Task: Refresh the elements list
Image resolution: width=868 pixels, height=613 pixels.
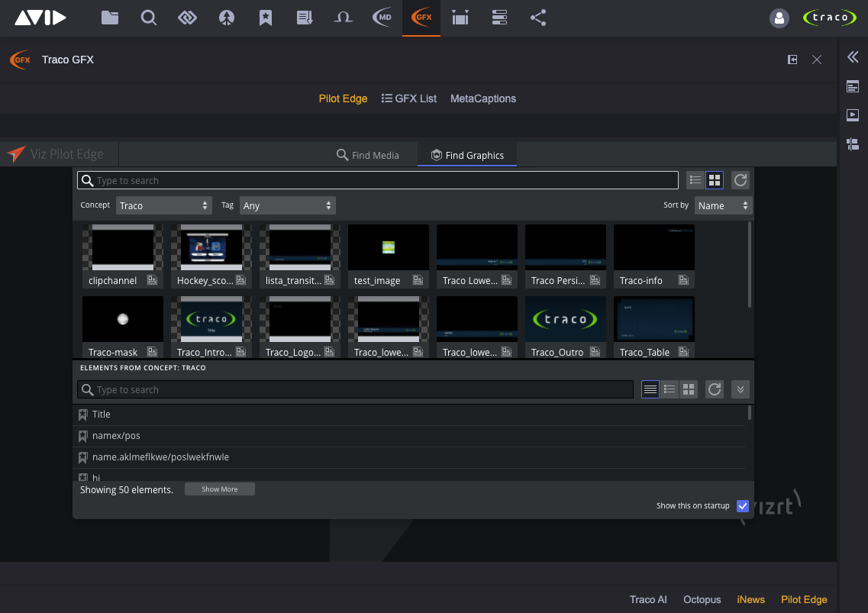Action: pyautogui.click(x=715, y=389)
